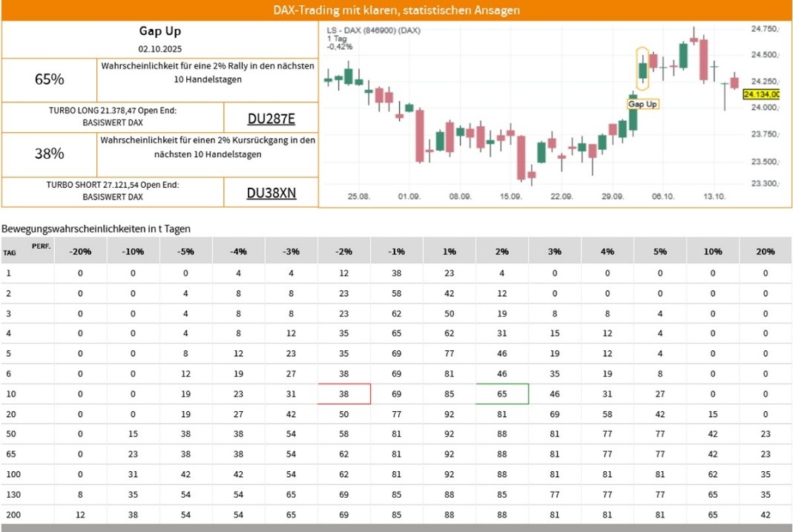This screenshot has width=793, height=532.
Task: Click the orange DAX-Trading title banner
Action: pyautogui.click(x=396, y=10)
